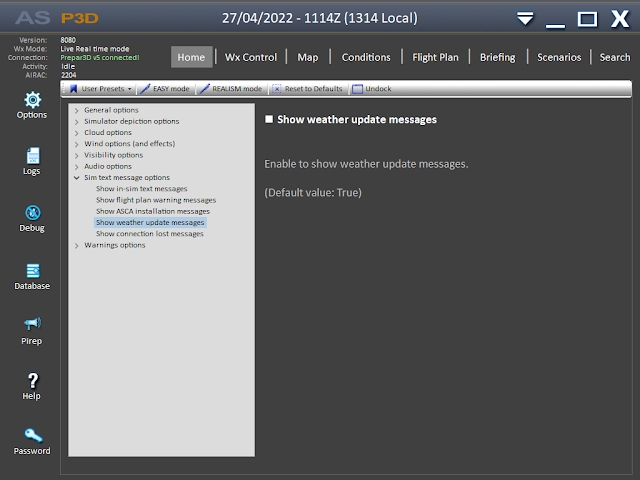Image resolution: width=640 pixels, height=480 pixels.
Task: Open the Logs sidebar icon
Action: coord(31,156)
